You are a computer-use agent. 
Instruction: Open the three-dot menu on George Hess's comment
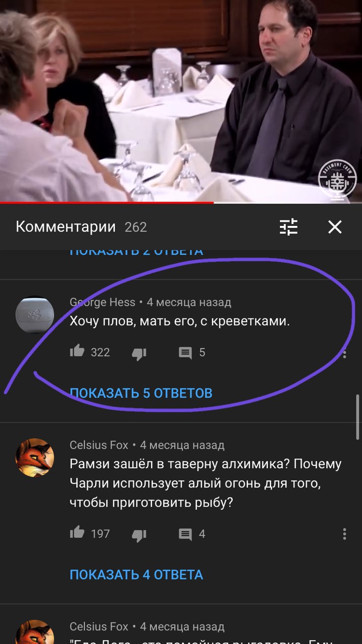pyautogui.click(x=345, y=354)
